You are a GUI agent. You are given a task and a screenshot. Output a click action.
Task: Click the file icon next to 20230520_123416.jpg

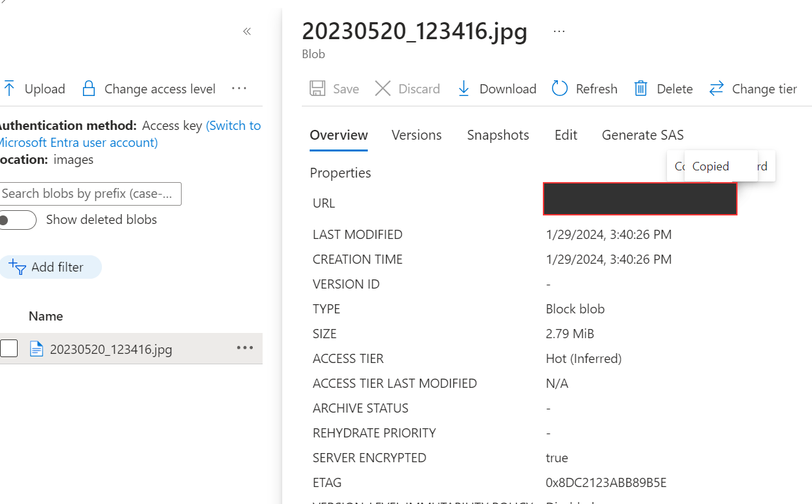coord(37,349)
